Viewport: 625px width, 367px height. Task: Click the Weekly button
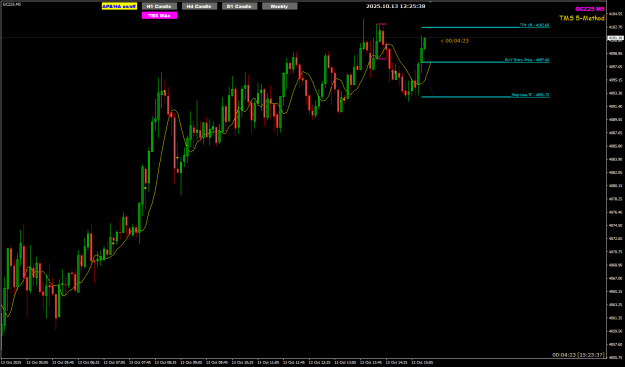(x=279, y=6)
